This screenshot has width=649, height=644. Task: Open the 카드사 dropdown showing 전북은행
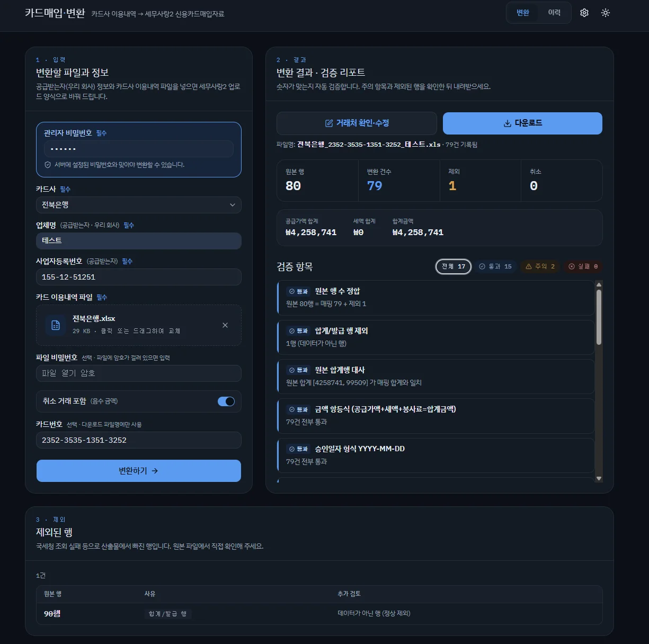click(x=139, y=205)
